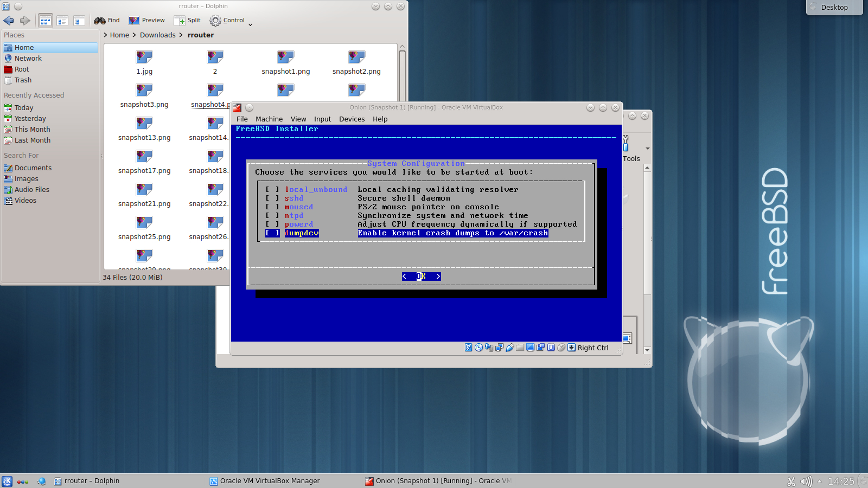Click display settings status icon

point(530,348)
